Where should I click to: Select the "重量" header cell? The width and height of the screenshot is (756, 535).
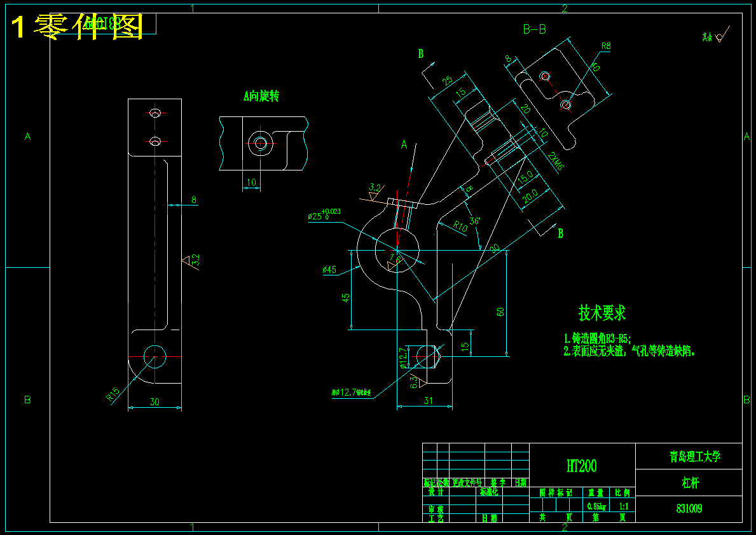click(596, 493)
